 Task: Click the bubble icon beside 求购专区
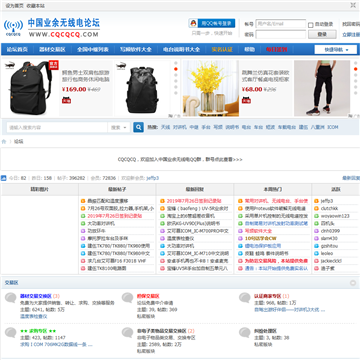[11, 332]
